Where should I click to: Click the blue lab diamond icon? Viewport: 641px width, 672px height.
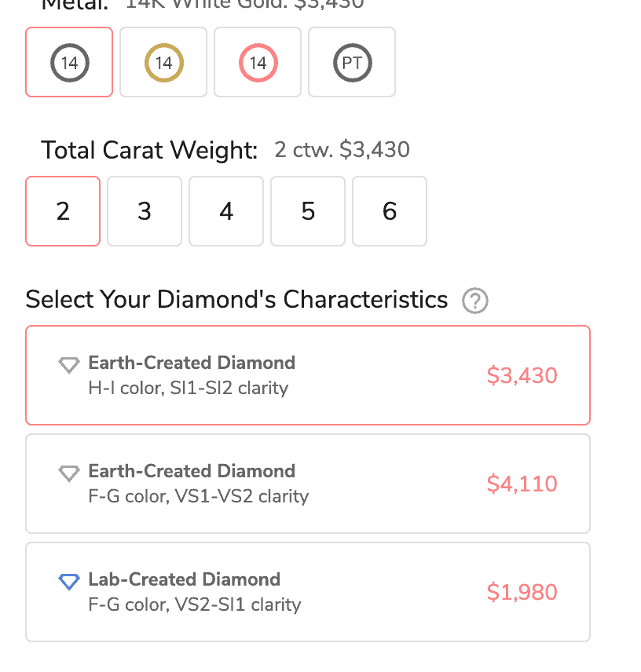[x=69, y=582]
